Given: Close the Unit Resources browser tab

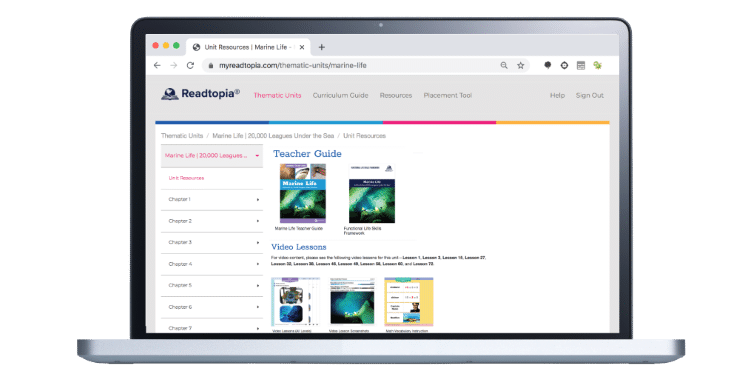Looking at the screenshot, I should [302, 47].
